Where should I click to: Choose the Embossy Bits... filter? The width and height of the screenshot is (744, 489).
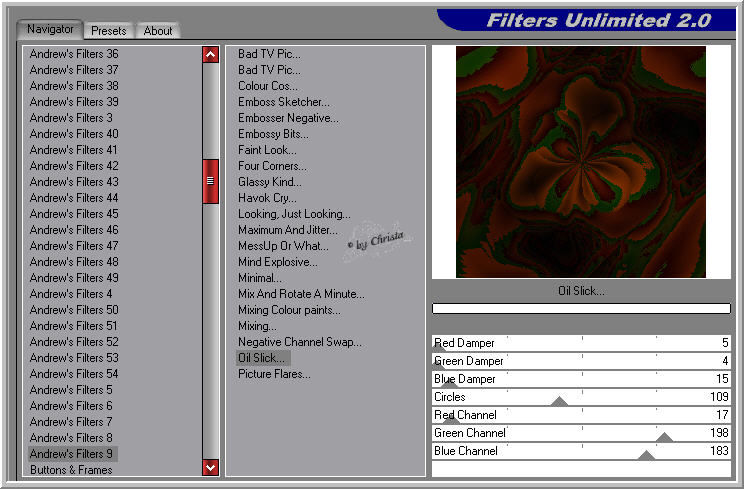coord(273,134)
